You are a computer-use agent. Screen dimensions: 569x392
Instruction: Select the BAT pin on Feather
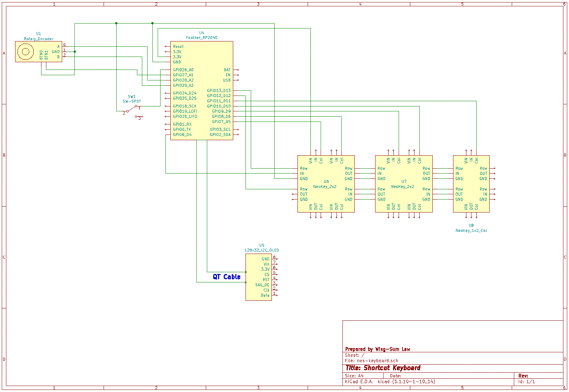[227, 70]
